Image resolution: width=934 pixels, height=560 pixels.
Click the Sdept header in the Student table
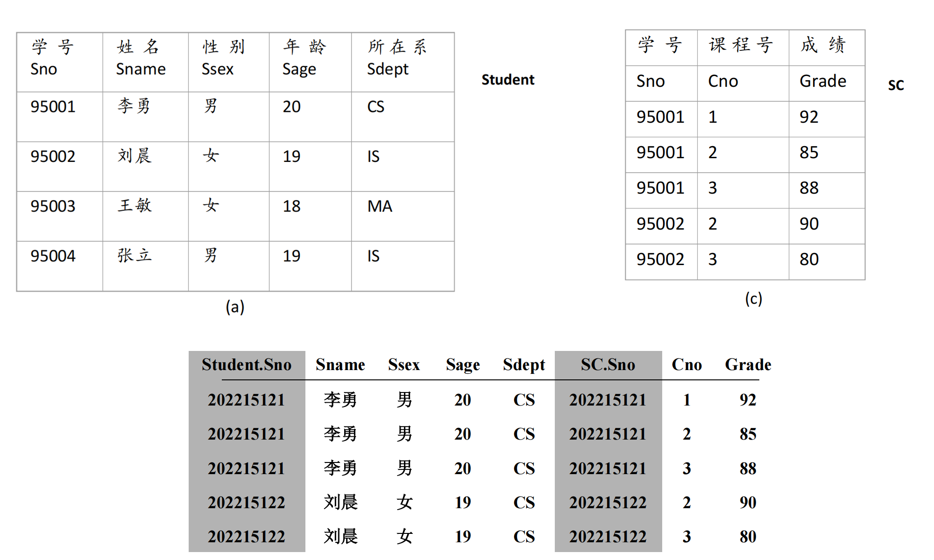pyautogui.click(x=388, y=69)
